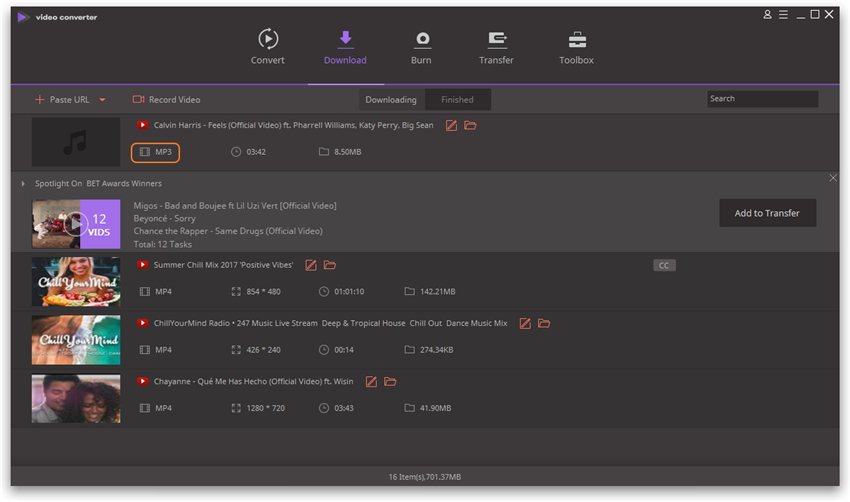Close the Spotlight On panel
Screen dimensions: 850x502
(x=833, y=178)
